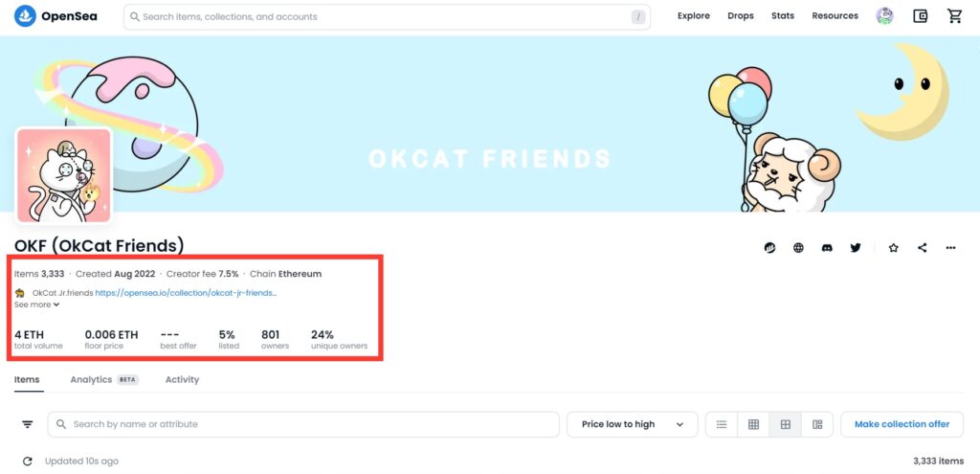Select the OKF (OkCat Friends) title

coord(99,246)
